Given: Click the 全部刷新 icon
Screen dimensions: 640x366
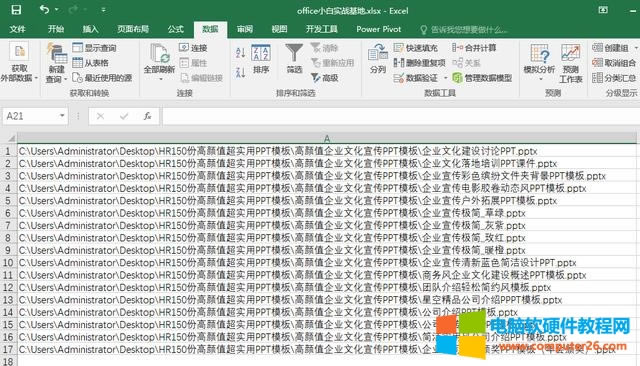Looking at the screenshot, I should pyautogui.click(x=159, y=54).
